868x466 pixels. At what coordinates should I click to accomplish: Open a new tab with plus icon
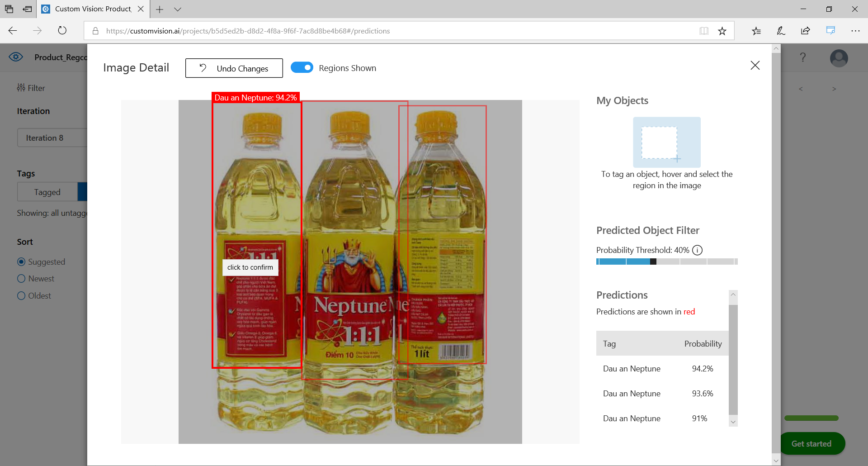(160, 9)
